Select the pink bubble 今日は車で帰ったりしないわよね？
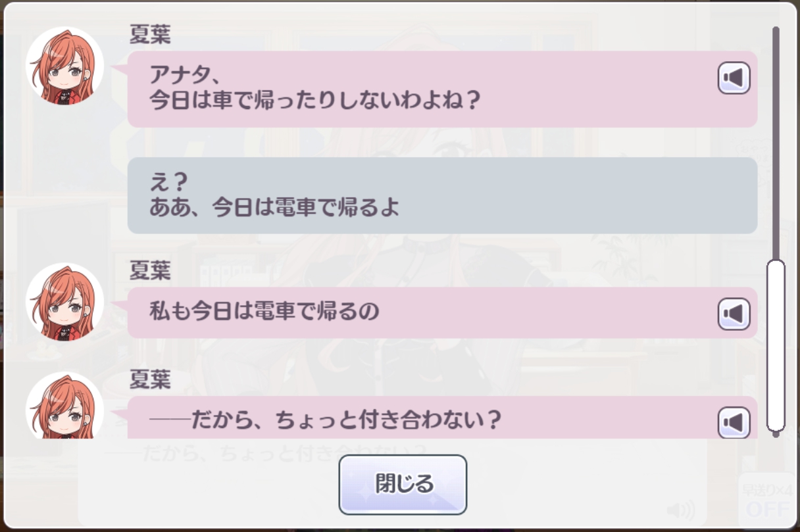Image resolution: width=800 pixels, height=532 pixels. pyautogui.click(x=442, y=89)
